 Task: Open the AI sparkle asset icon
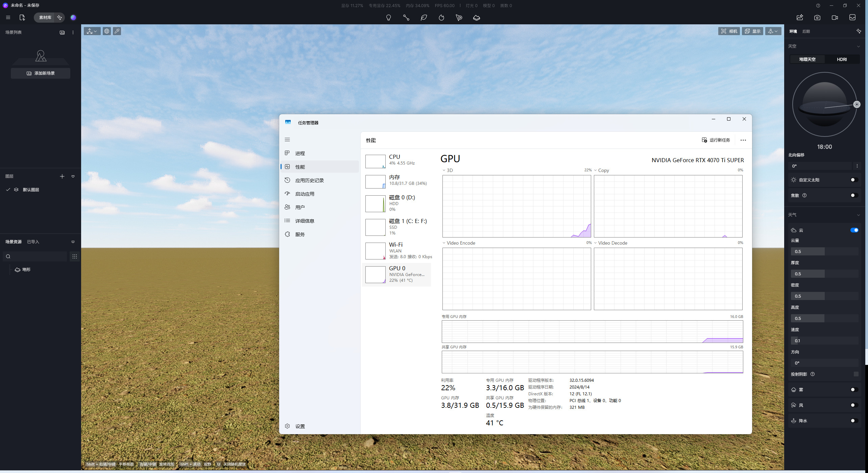(59, 18)
